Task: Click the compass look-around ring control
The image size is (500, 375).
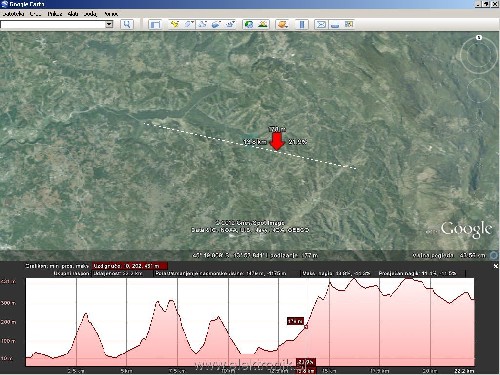Action: coord(479,55)
